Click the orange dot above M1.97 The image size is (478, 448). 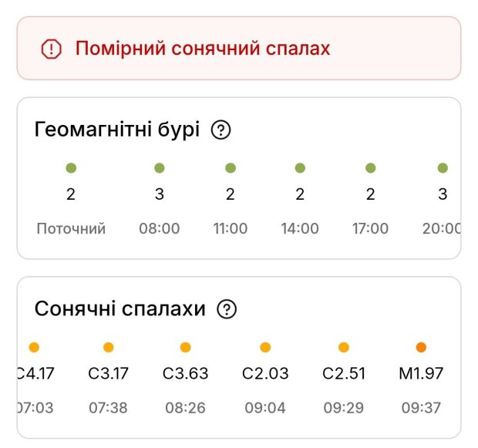point(421,348)
